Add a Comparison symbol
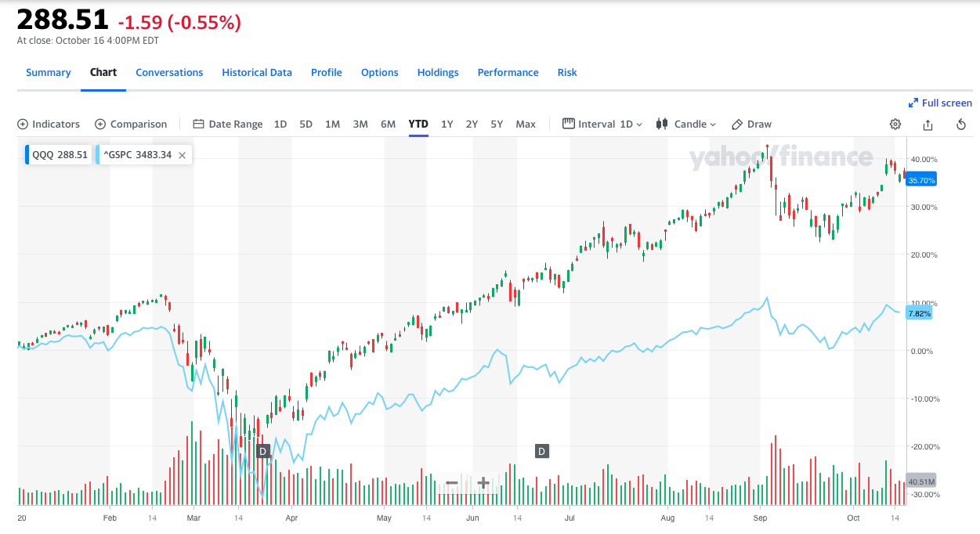Viewport: 980px width, 534px height. click(x=131, y=124)
